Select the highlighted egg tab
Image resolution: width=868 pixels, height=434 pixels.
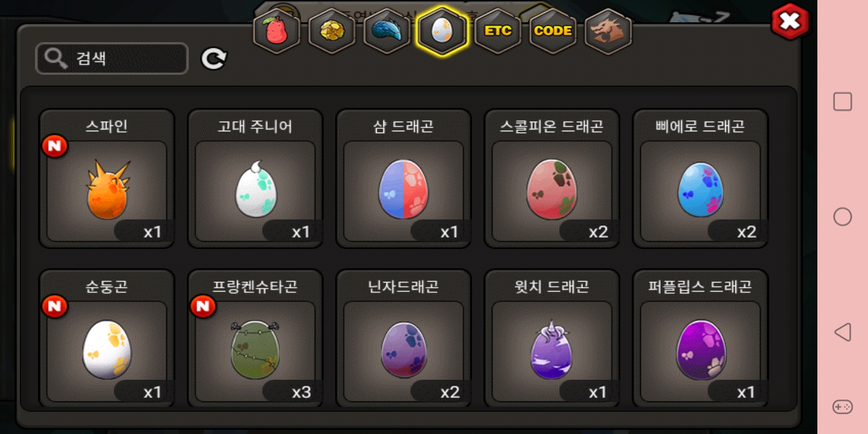[442, 31]
